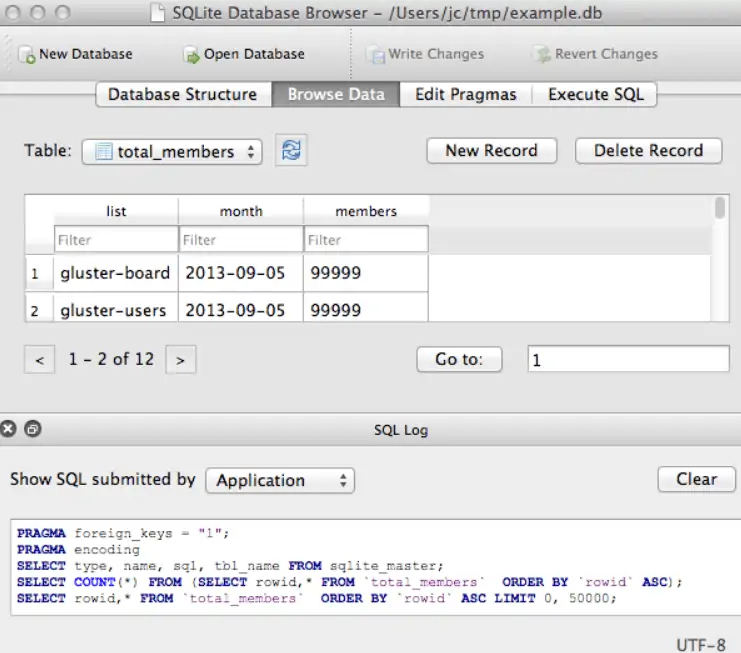Select the Browse Data tab
This screenshot has height=653, width=741.
[x=336, y=95]
